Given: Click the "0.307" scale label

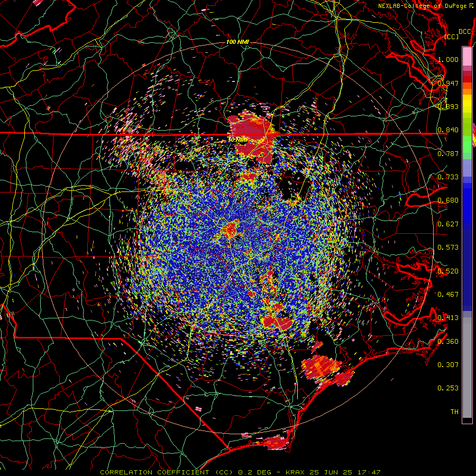Looking at the screenshot, I should [448, 364].
